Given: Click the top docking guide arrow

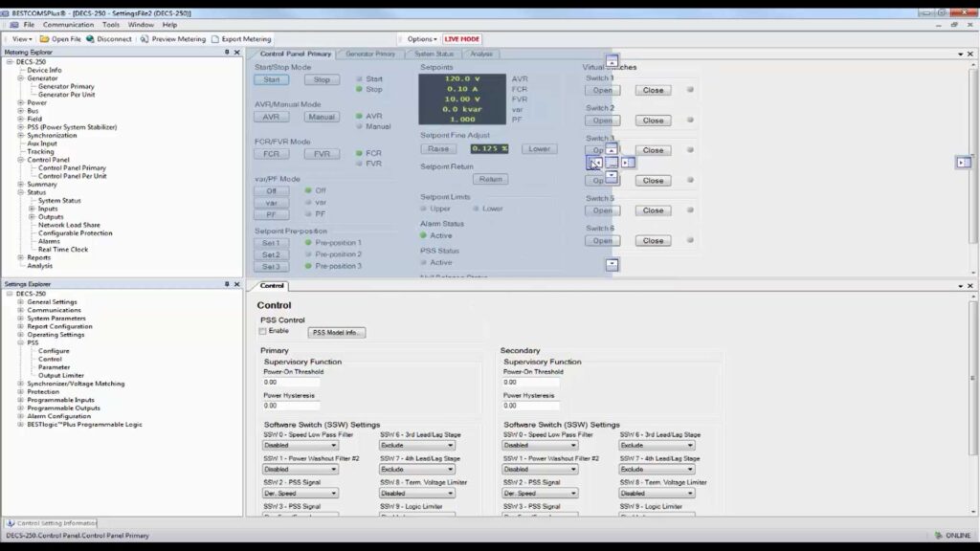Looking at the screenshot, I should [612, 60].
